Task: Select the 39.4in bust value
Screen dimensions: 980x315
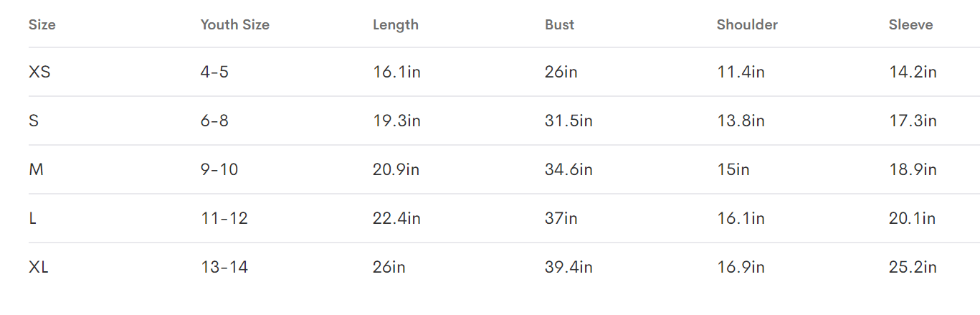Action: [x=569, y=267]
